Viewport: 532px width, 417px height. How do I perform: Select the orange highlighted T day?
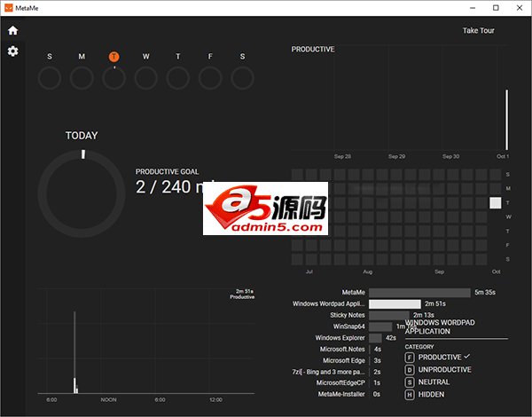tap(114, 57)
